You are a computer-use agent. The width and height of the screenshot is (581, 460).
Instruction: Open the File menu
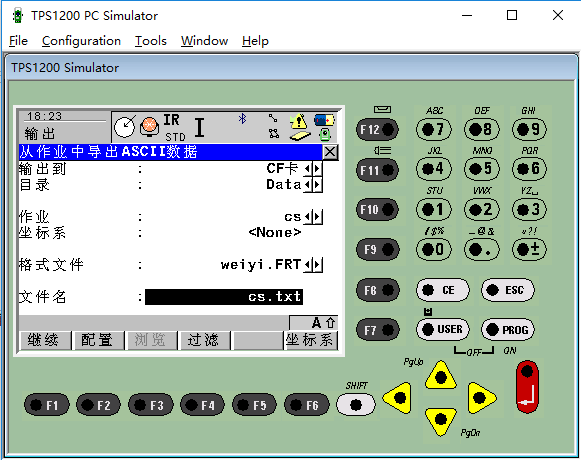(18, 41)
